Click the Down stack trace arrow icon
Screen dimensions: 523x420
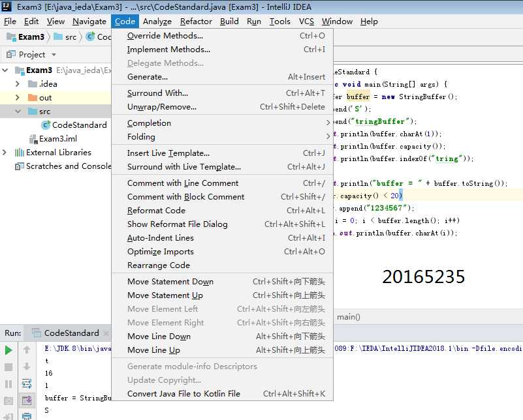tap(27, 367)
